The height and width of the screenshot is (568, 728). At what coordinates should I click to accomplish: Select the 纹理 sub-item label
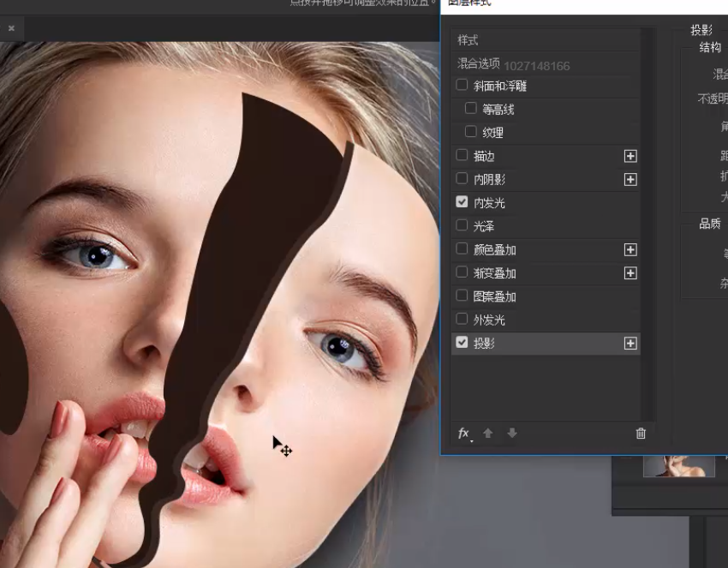point(492,133)
